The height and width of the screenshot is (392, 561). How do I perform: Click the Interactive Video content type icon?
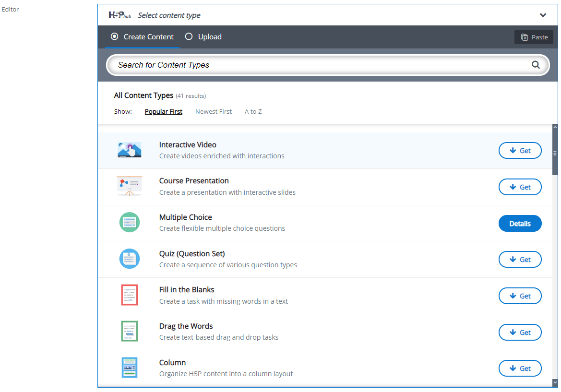pyautogui.click(x=130, y=150)
